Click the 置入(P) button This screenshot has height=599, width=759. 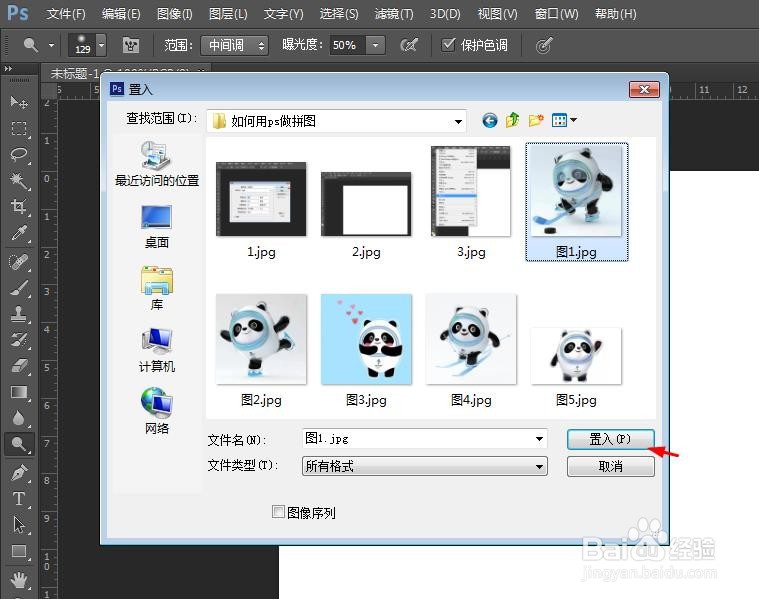click(610, 440)
